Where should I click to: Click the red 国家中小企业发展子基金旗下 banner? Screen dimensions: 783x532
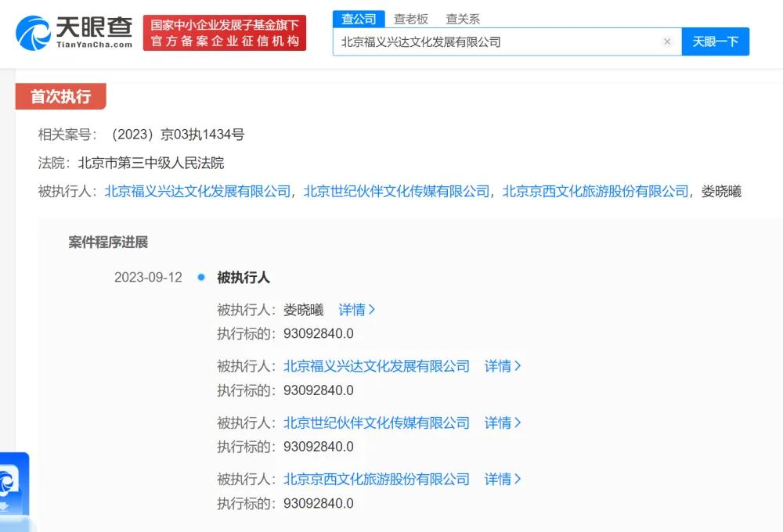(x=225, y=33)
